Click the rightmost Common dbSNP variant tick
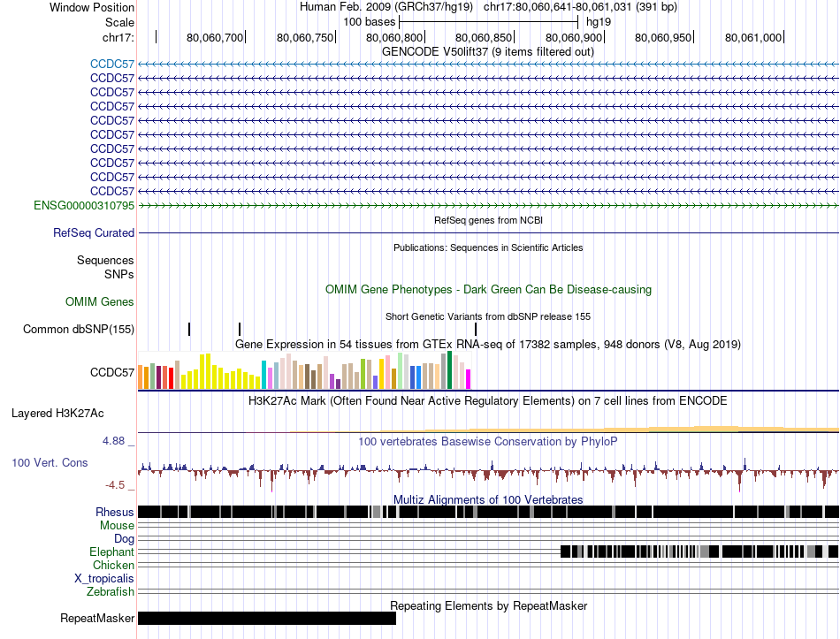840x639 pixels. coord(476,329)
